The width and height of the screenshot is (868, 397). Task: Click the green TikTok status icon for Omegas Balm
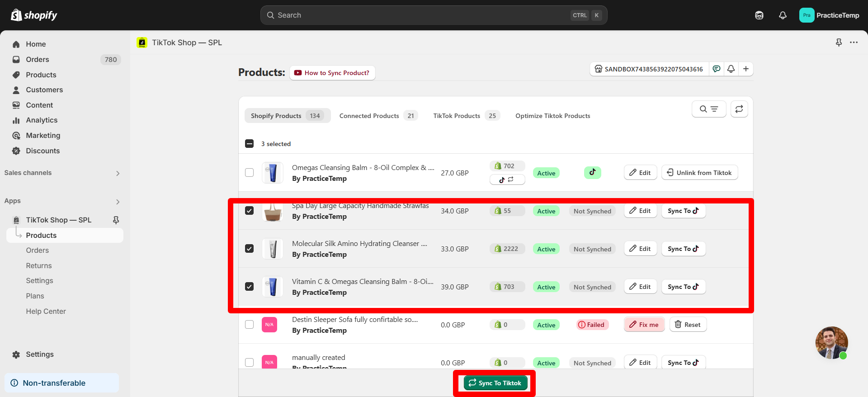[x=592, y=172]
